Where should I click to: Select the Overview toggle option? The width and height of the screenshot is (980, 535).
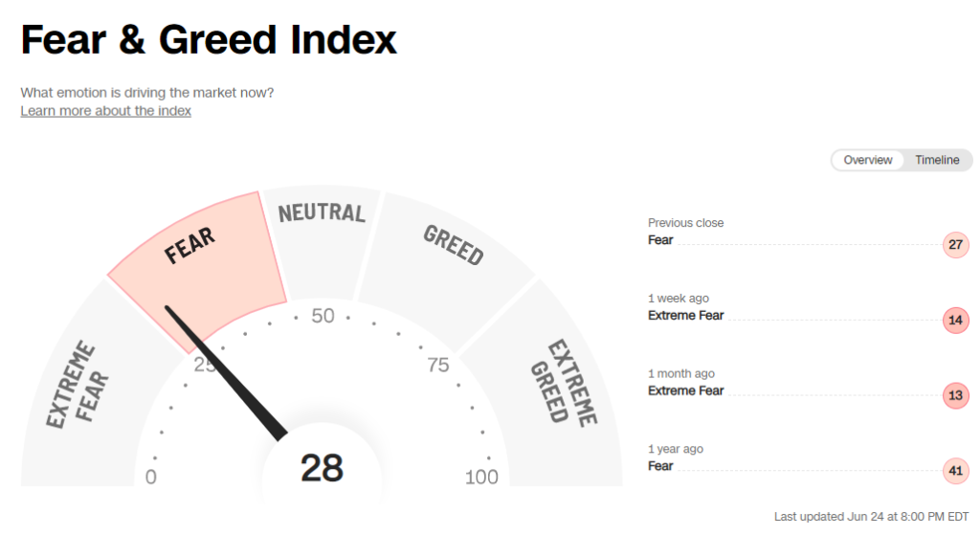click(868, 160)
